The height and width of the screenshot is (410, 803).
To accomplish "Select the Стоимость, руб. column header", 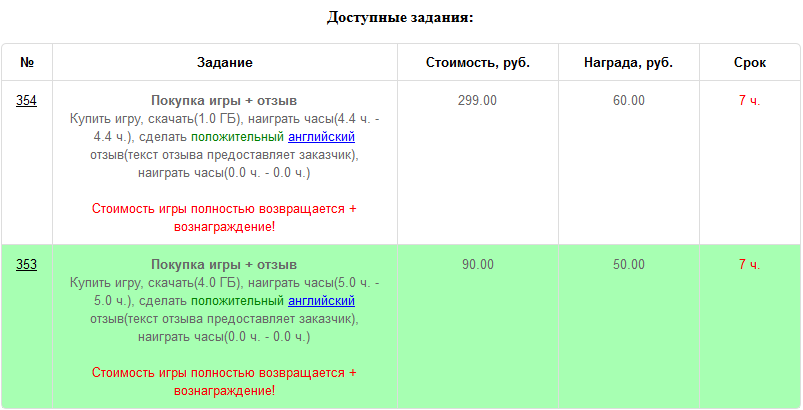I will [478, 62].
